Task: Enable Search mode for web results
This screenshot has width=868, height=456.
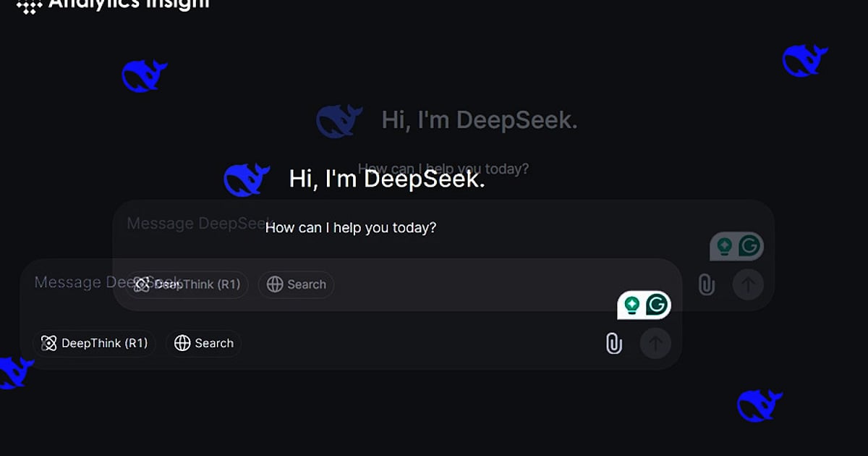Action: 203,343
